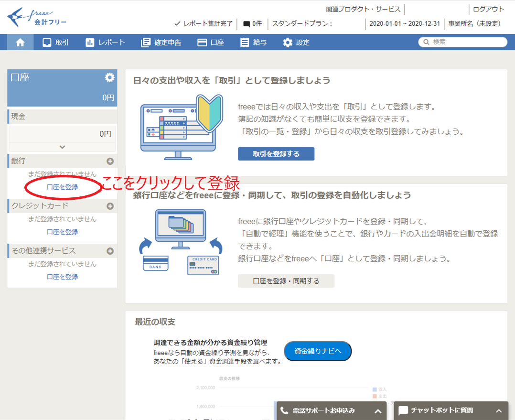The height and width of the screenshot is (420, 515).
Task: Click the phone icon on 電話サポートお申込み
Action: click(x=285, y=410)
